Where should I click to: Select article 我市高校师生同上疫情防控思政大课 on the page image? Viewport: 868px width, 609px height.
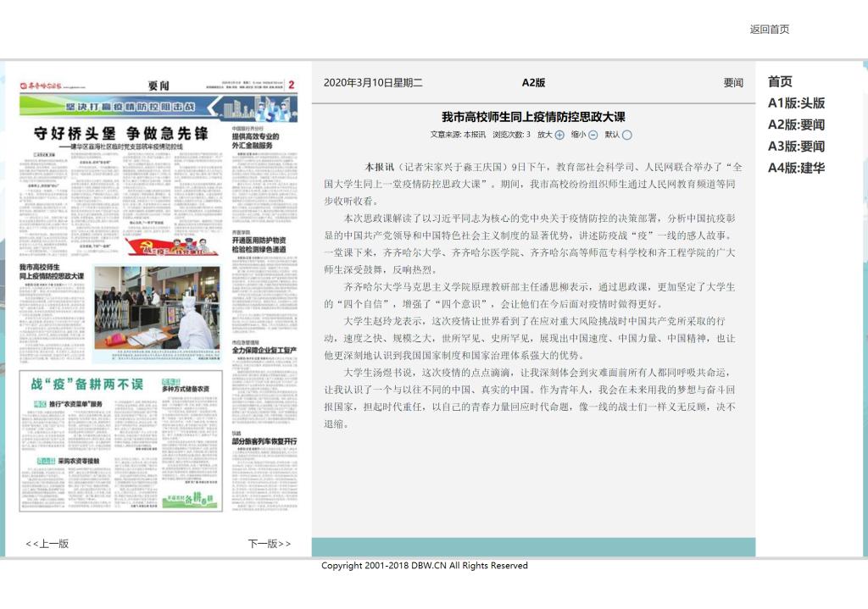(x=53, y=271)
